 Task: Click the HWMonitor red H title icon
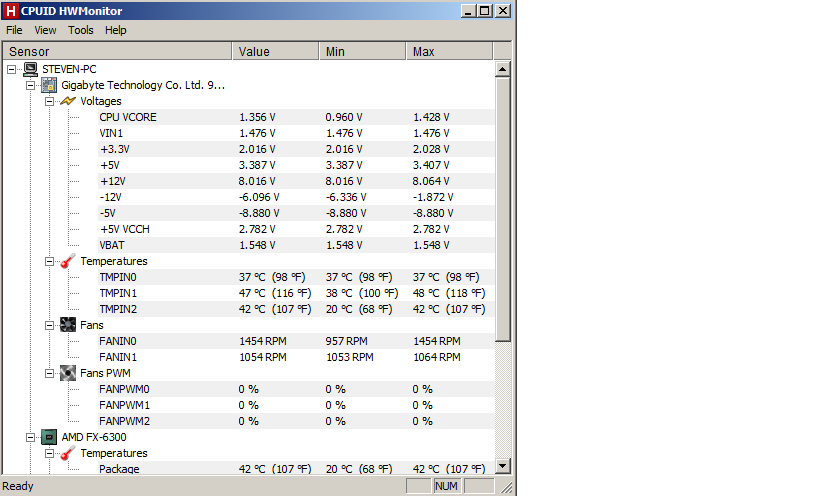pos(10,11)
